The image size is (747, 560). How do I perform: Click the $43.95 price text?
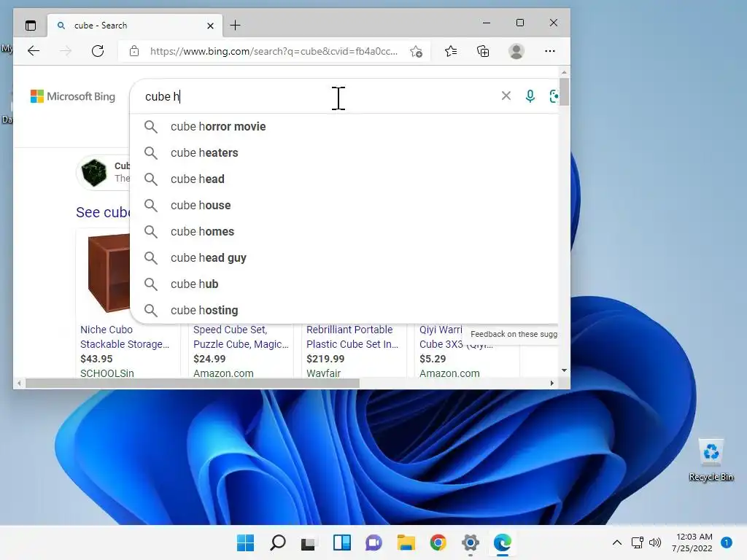[96, 359]
